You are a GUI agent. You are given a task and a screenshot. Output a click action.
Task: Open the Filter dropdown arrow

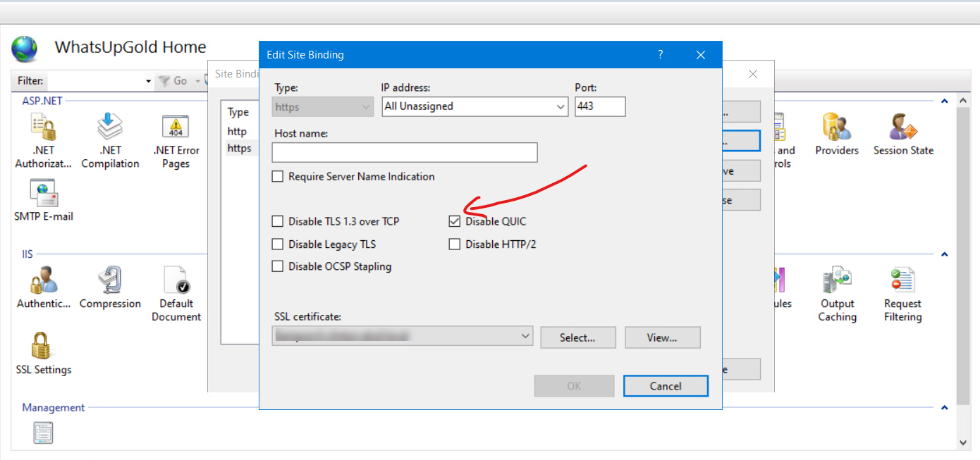[148, 81]
